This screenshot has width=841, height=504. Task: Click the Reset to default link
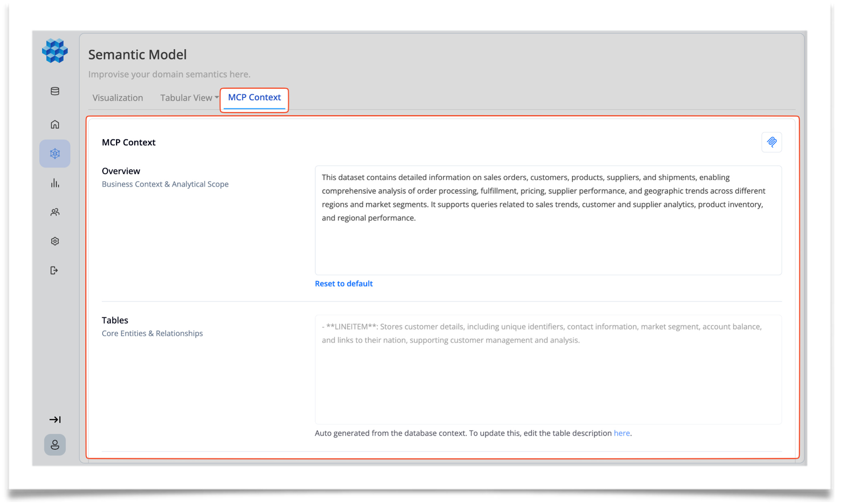[x=343, y=284]
